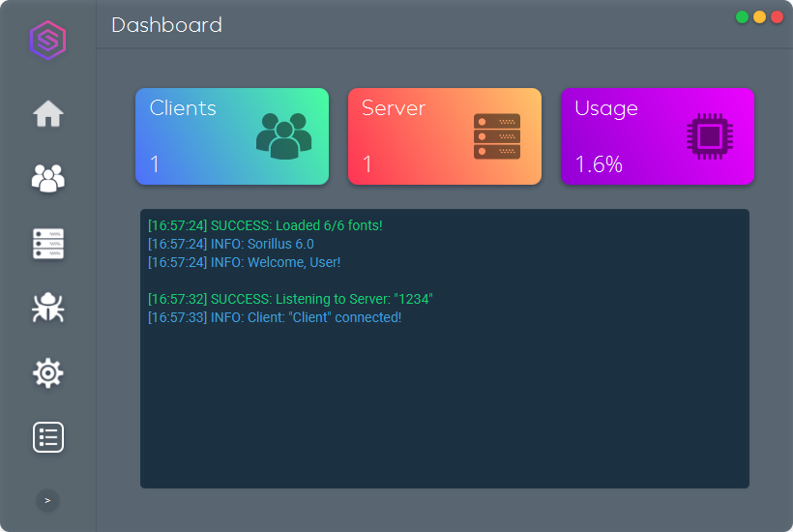This screenshot has height=532, width=793.
Task: Click the Clients count value 1
Action: 155,164
